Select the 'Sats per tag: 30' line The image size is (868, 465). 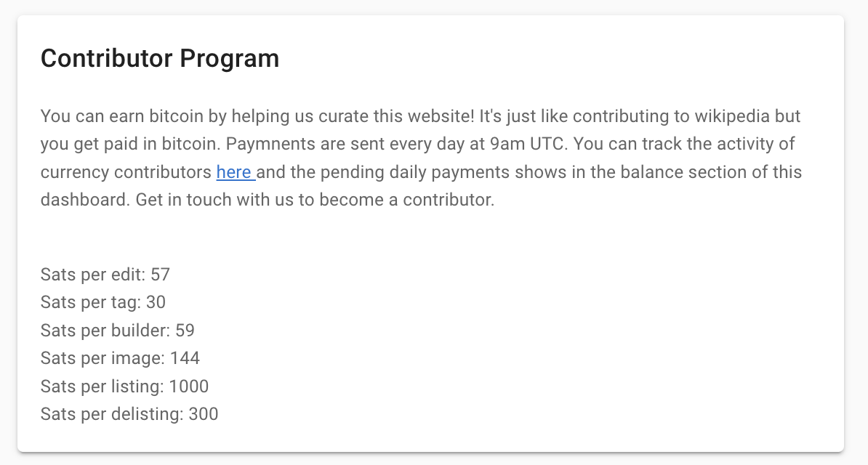coord(103,302)
